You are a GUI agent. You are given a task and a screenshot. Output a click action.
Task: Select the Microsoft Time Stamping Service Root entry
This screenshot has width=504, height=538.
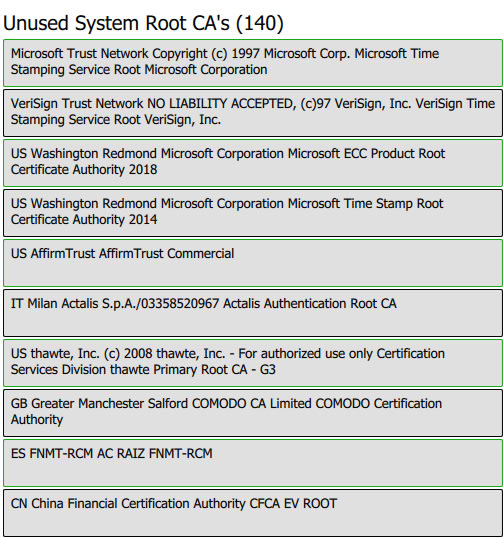253,63
